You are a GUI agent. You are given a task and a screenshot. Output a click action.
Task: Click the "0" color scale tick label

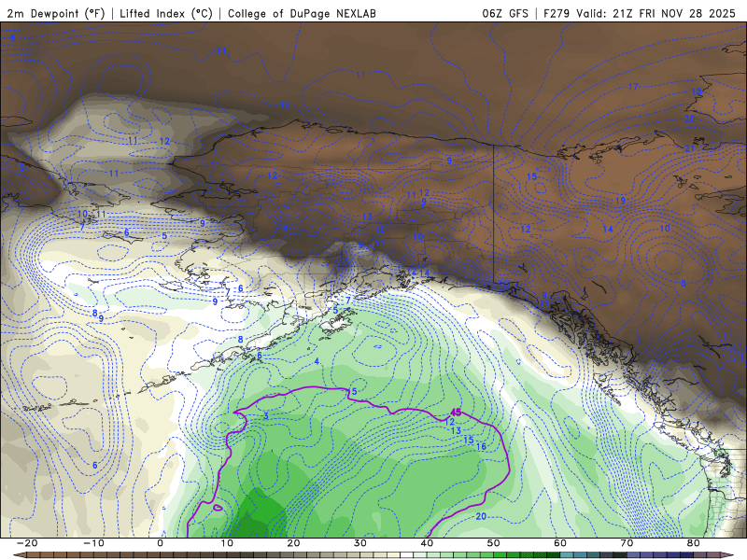click(160, 543)
